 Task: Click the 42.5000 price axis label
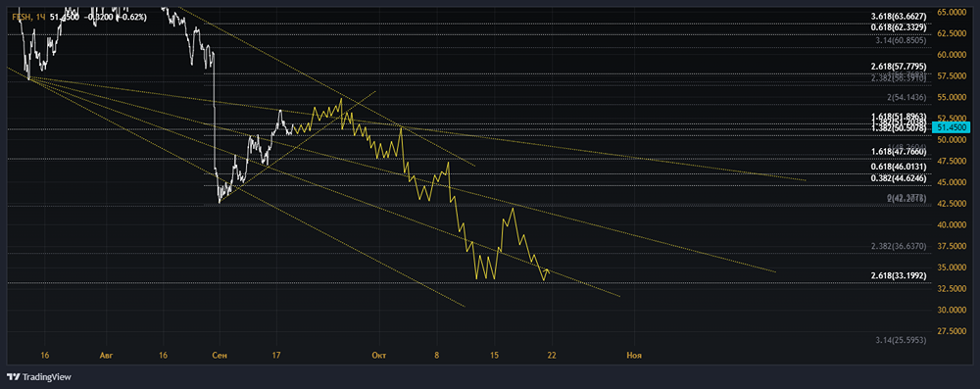pyautogui.click(x=951, y=203)
